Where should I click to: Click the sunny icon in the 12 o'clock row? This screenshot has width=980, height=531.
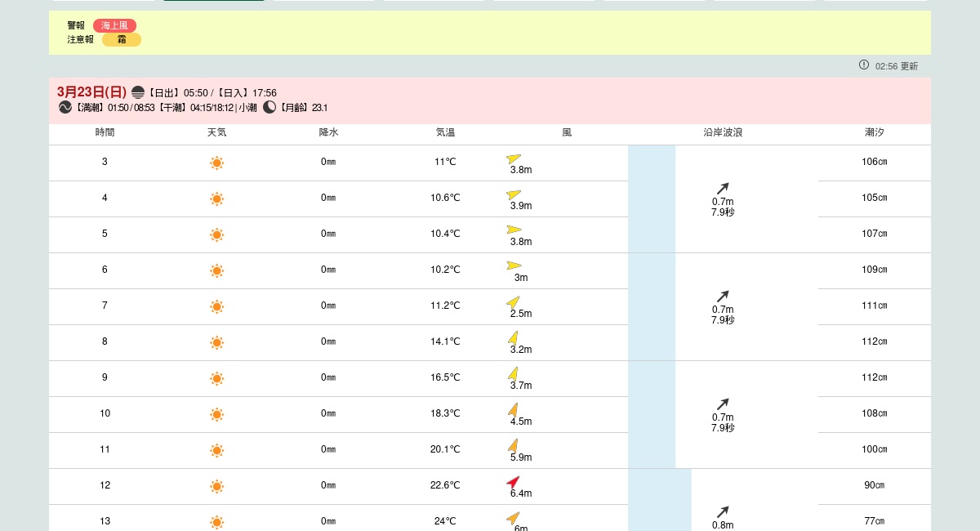(216, 486)
